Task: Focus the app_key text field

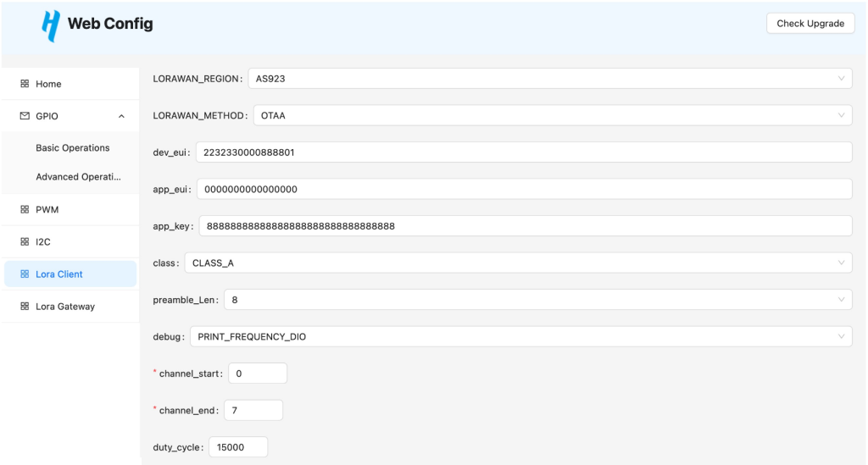Action: click(x=525, y=226)
